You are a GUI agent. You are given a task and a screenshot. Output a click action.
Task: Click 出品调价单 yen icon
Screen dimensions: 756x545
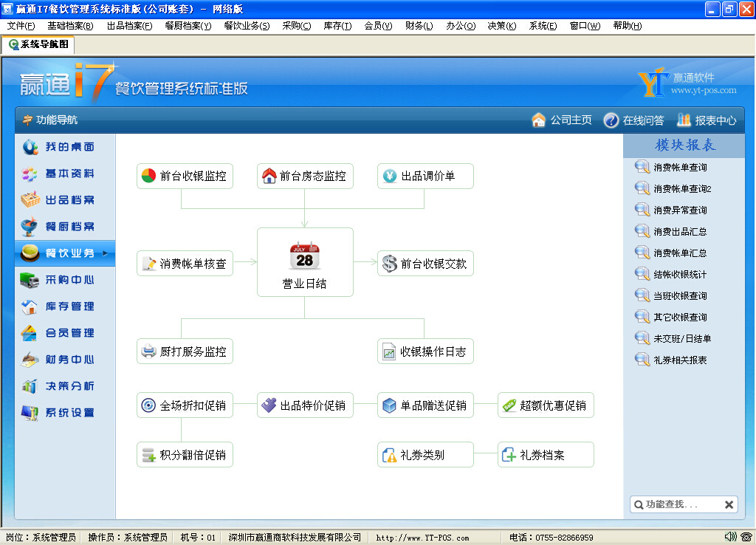[390, 176]
